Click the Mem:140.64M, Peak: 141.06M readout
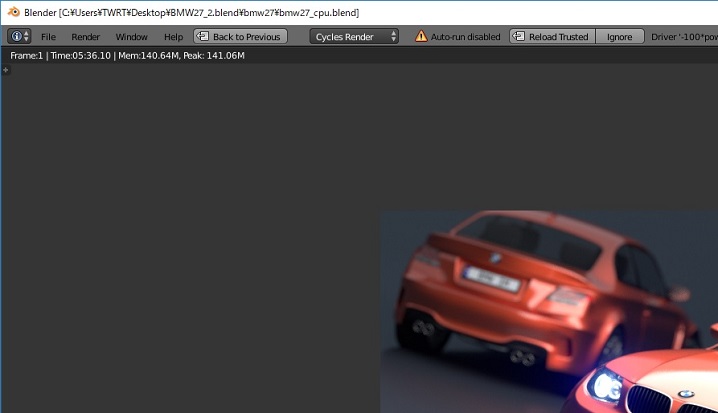The width and height of the screenshot is (718, 413). (x=181, y=55)
